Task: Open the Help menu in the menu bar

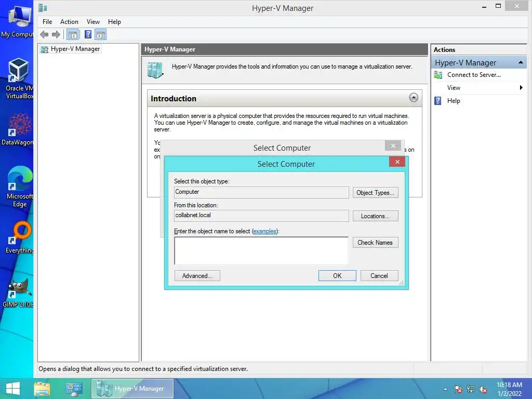Action: 114,22
